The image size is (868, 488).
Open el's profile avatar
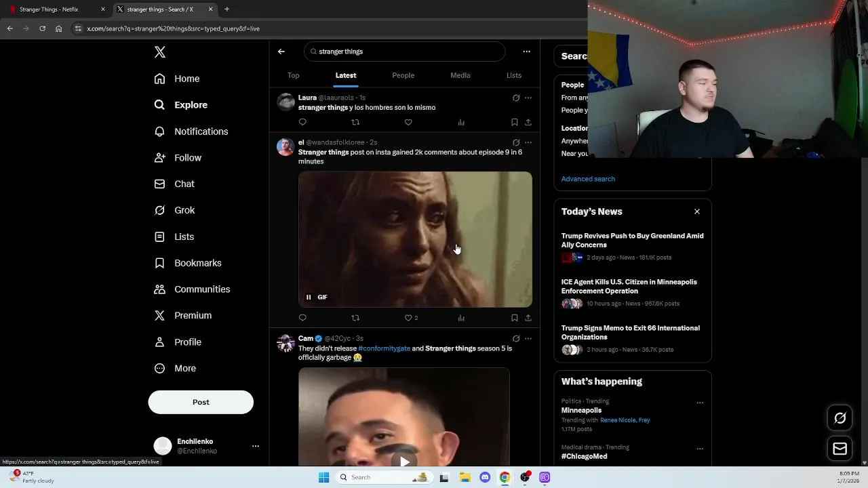click(x=285, y=147)
